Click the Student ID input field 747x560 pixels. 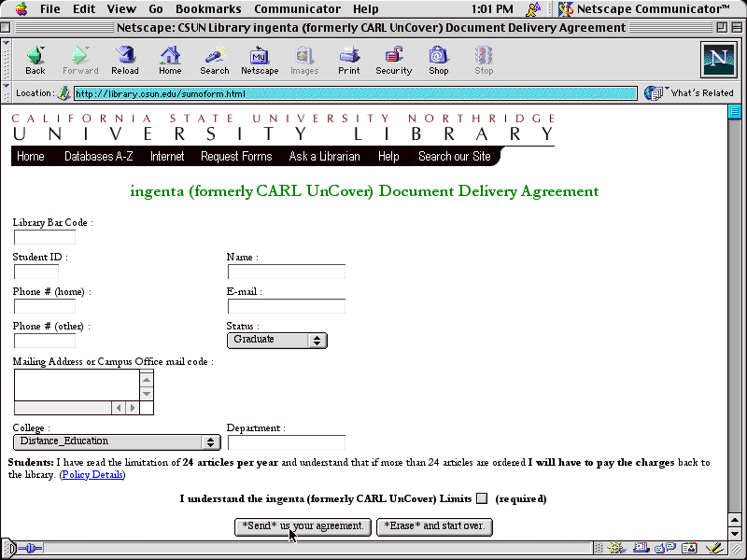[x=36, y=272]
